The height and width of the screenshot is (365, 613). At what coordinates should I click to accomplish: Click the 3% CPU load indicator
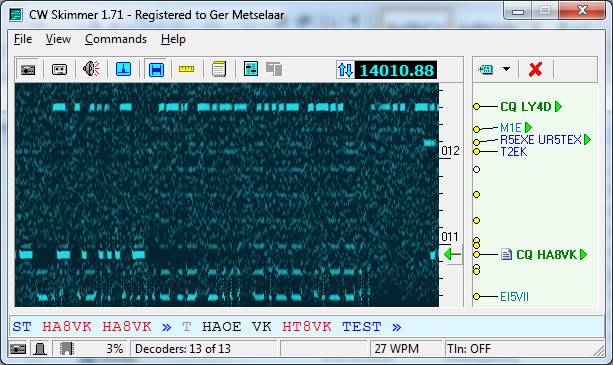[115, 349]
